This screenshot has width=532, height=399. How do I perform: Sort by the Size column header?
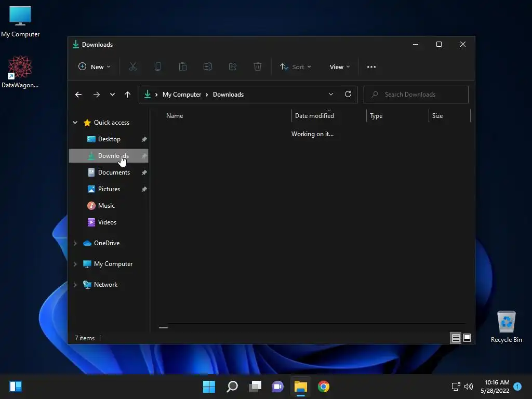coord(437,116)
